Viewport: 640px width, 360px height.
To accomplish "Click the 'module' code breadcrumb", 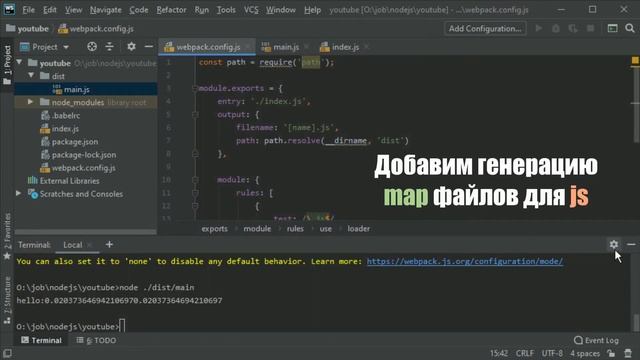I will (257, 229).
